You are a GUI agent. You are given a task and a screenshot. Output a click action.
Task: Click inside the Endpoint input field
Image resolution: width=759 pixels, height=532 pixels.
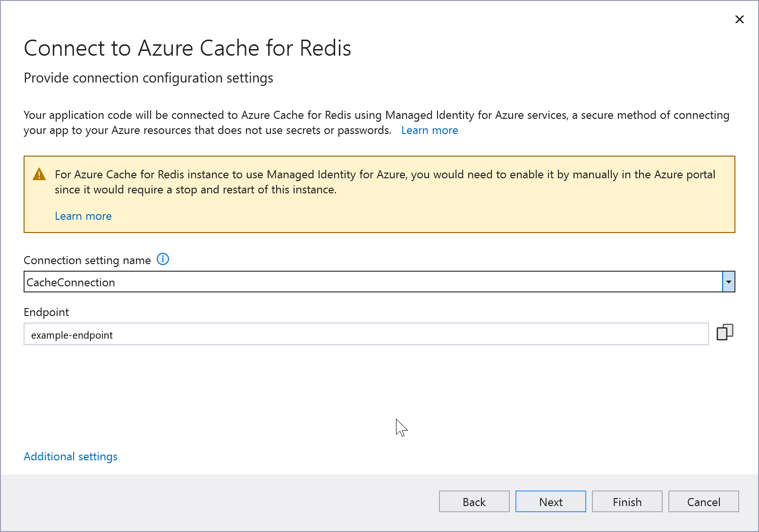tap(330, 334)
